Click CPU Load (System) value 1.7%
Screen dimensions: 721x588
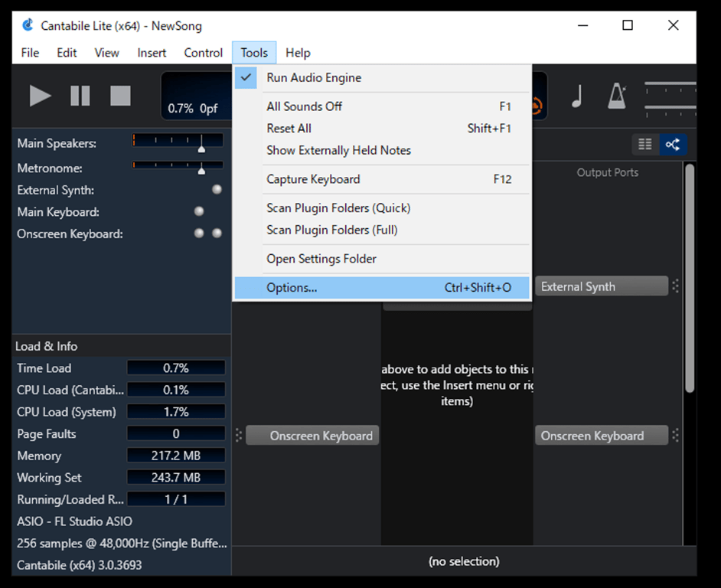[176, 412]
